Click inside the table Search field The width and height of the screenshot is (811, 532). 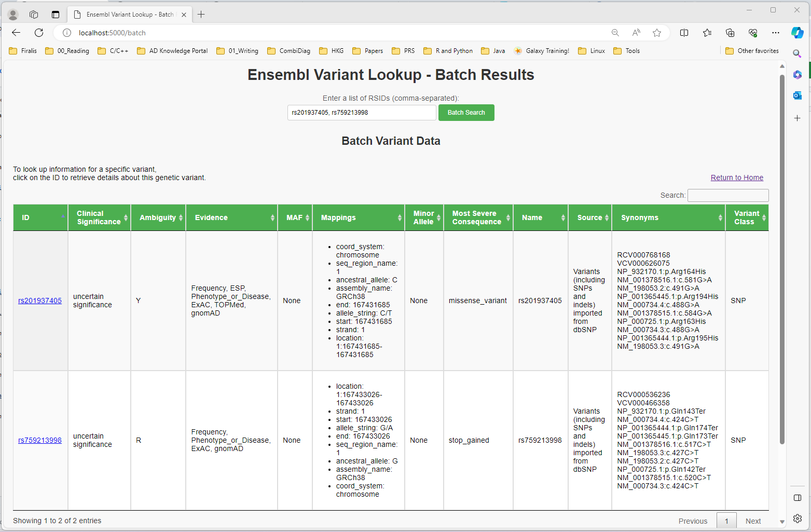pyautogui.click(x=728, y=195)
